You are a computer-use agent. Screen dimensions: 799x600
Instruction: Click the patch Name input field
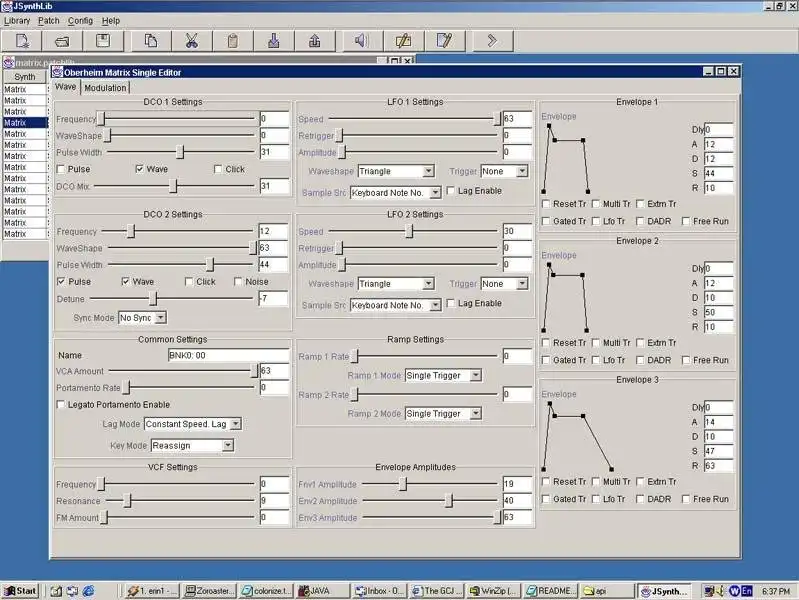pos(228,355)
